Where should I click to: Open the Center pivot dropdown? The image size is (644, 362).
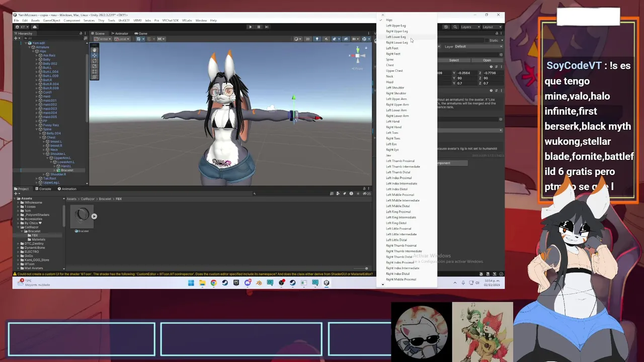pyautogui.click(x=103, y=39)
